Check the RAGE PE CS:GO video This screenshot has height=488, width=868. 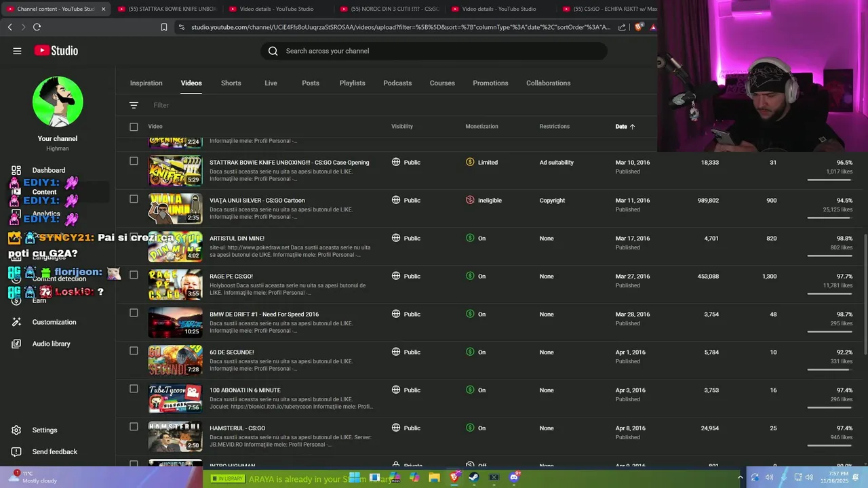click(x=134, y=275)
